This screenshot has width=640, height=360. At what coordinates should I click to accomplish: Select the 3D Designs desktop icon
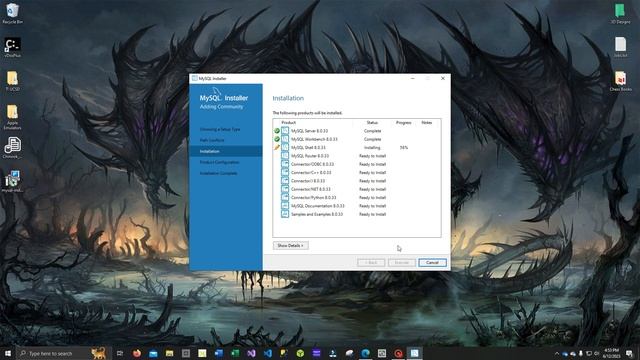620,13
